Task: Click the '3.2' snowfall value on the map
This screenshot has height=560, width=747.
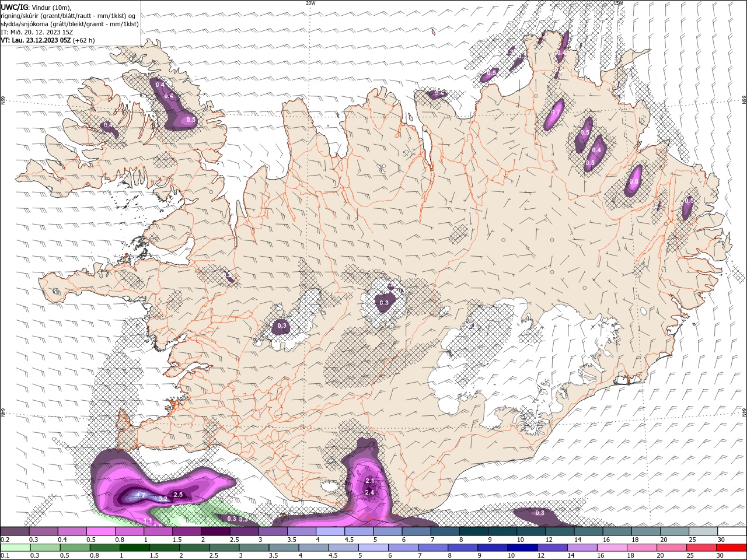Action: tap(163, 499)
